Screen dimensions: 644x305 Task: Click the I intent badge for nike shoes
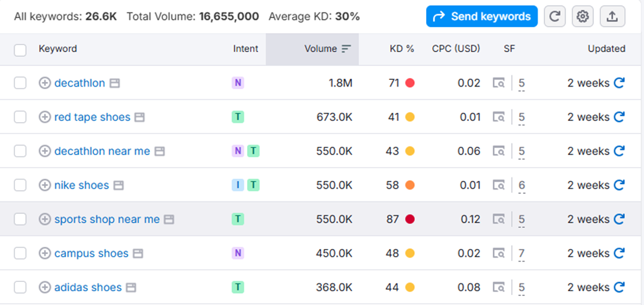pyautogui.click(x=238, y=185)
